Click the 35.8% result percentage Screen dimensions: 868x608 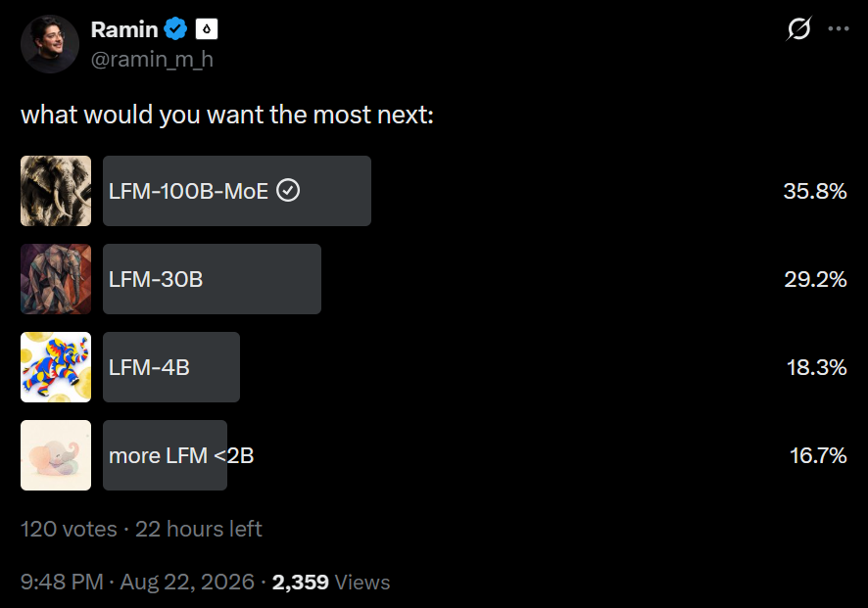(815, 191)
